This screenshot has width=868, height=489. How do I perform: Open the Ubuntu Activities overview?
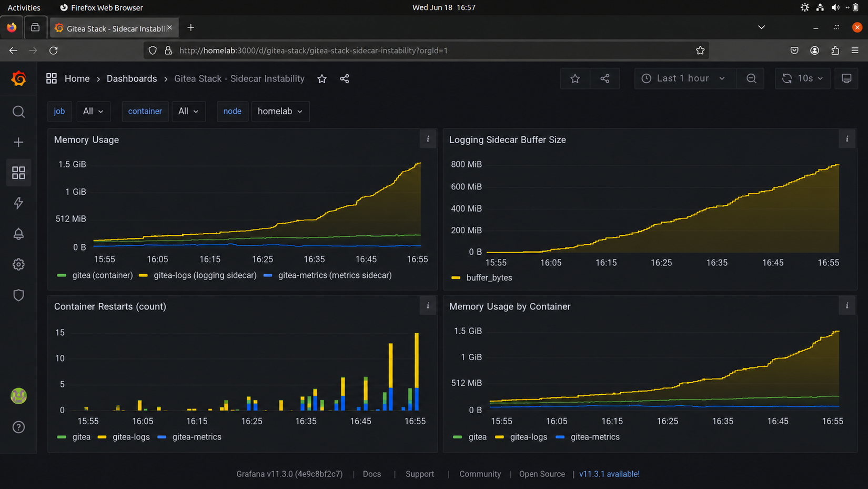(24, 7)
